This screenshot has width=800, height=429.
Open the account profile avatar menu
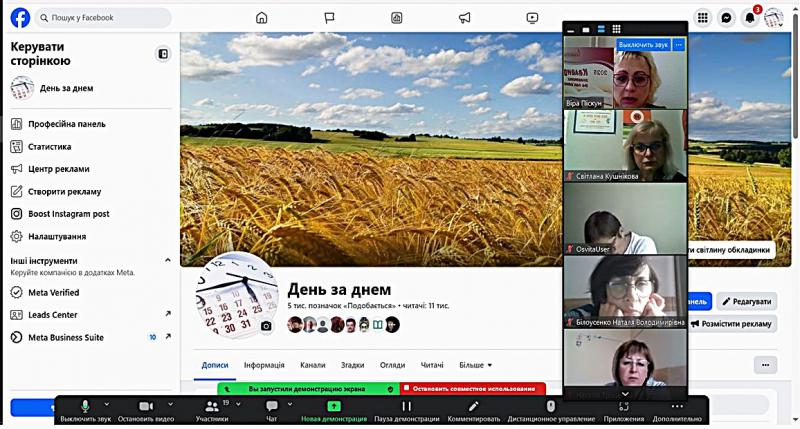tap(773, 18)
